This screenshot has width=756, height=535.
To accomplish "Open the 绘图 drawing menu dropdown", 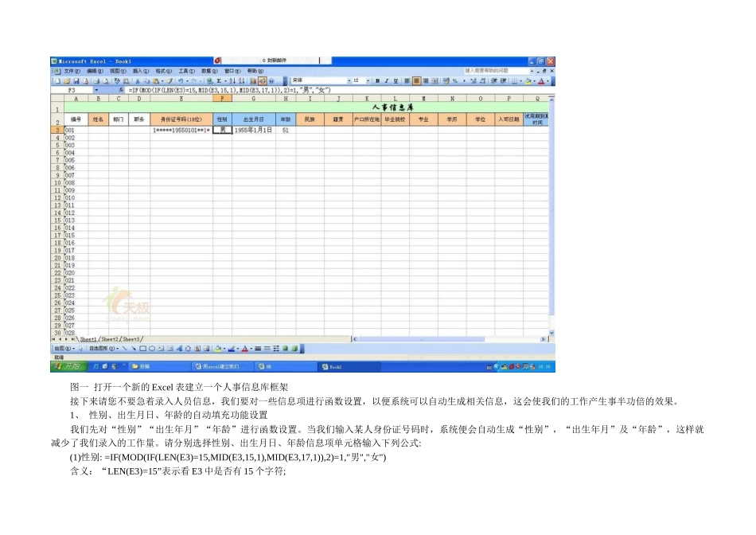I will pyautogui.click(x=64, y=348).
